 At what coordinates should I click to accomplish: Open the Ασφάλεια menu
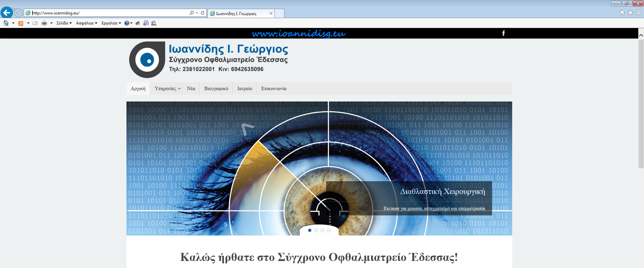[87, 23]
